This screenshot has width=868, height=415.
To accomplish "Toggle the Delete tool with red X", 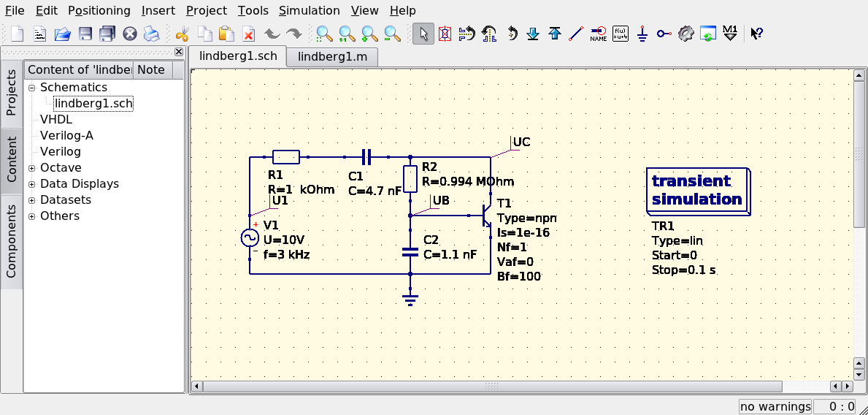I will (248, 34).
